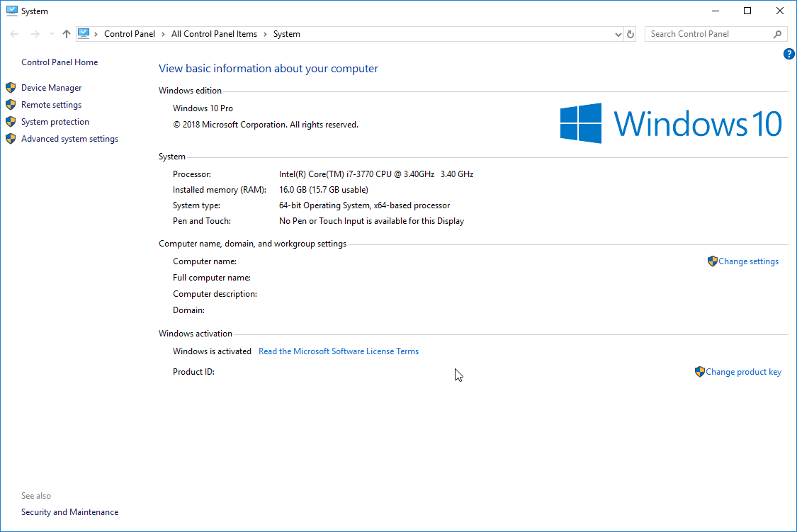The image size is (797, 532).
Task: Open the blue Help question mark
Action: [x=789, y=54]
